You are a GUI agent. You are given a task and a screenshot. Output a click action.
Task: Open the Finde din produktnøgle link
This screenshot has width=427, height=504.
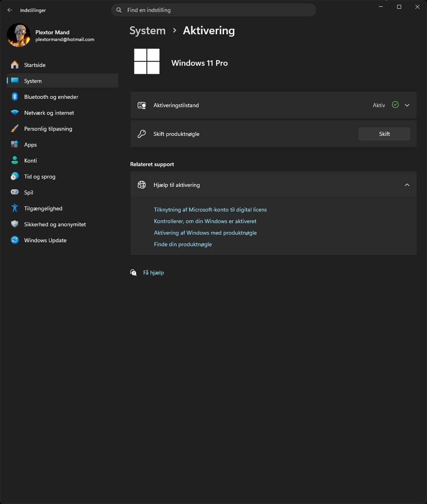[183, 244]
